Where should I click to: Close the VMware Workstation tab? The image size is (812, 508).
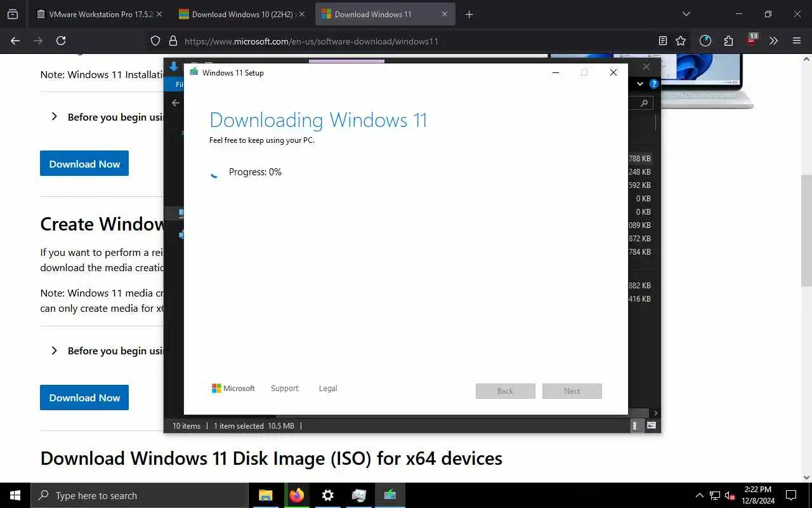(x=159, y=14)
